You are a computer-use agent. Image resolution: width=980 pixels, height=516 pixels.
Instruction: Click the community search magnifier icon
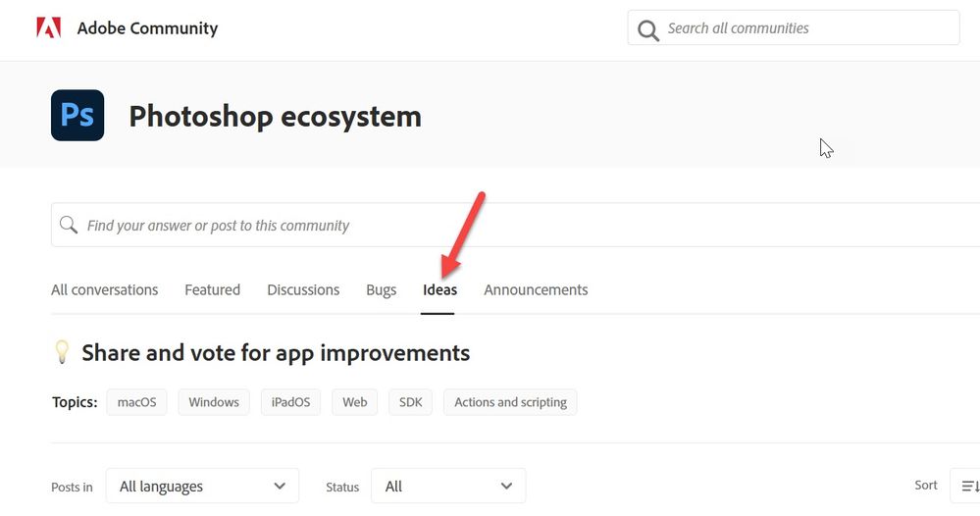(69, 226)
